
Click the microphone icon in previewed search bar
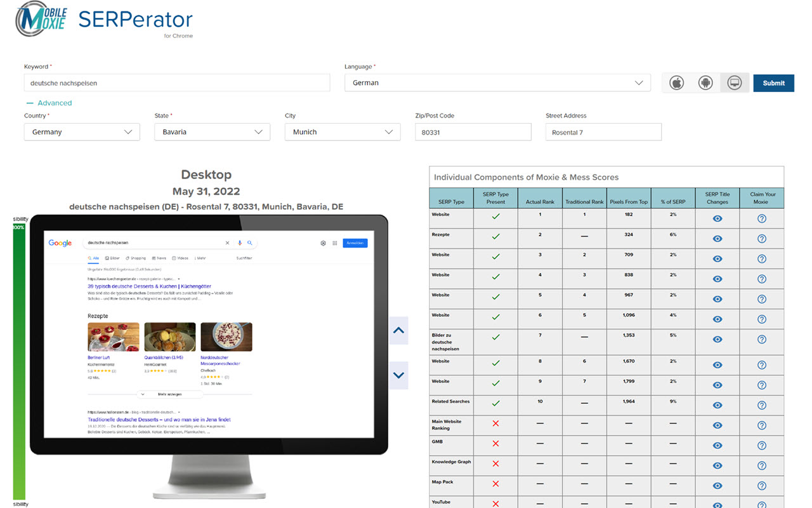[240, 243]
